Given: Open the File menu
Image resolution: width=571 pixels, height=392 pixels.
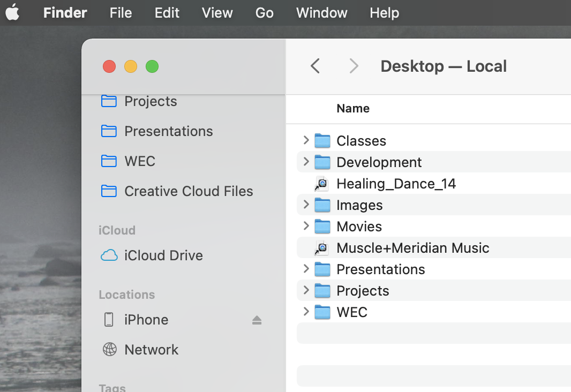Looking at the screenshot, I should (x=121, y=13).
